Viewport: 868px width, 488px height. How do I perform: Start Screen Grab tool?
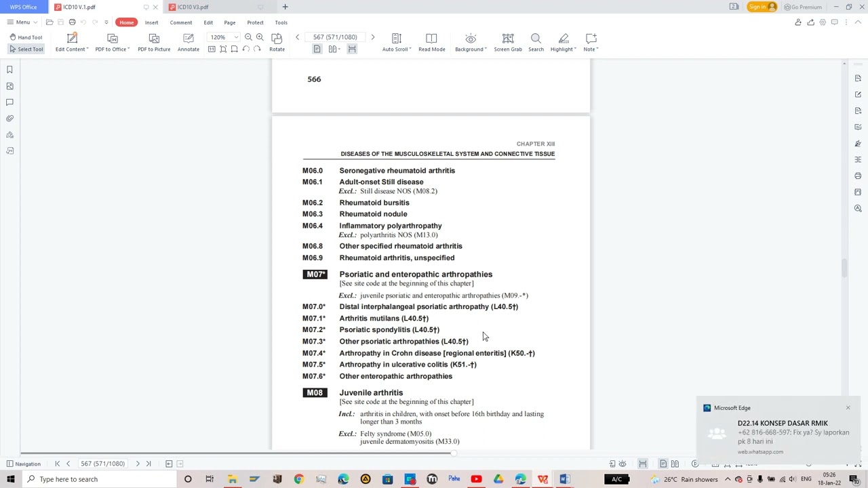point(508,43)
